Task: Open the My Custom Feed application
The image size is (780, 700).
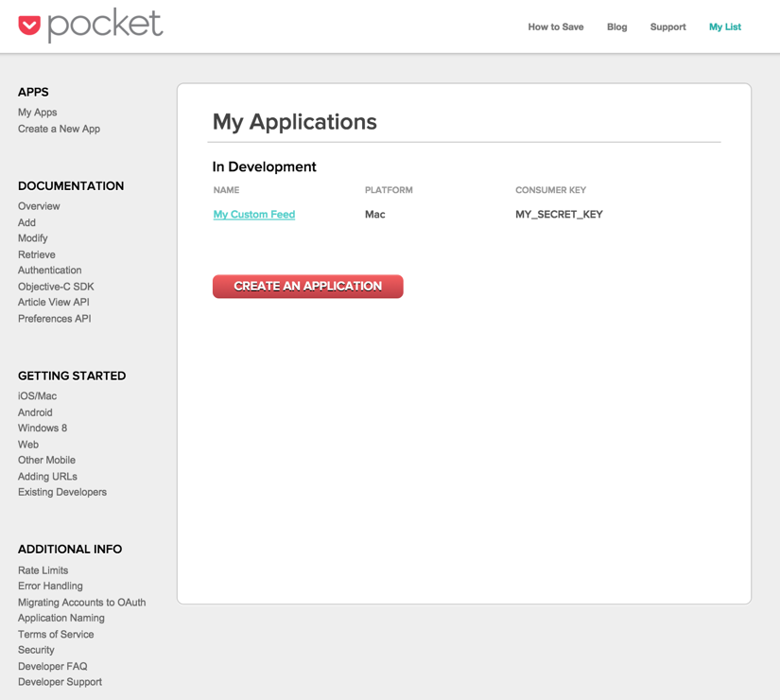Action: click(254, 215)
